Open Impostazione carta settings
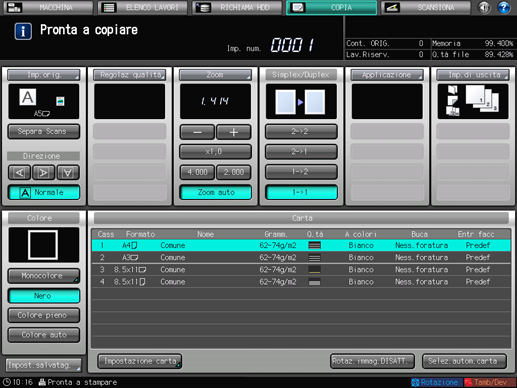The width and height of the screenshot is (517, 388). coord(140,361)
